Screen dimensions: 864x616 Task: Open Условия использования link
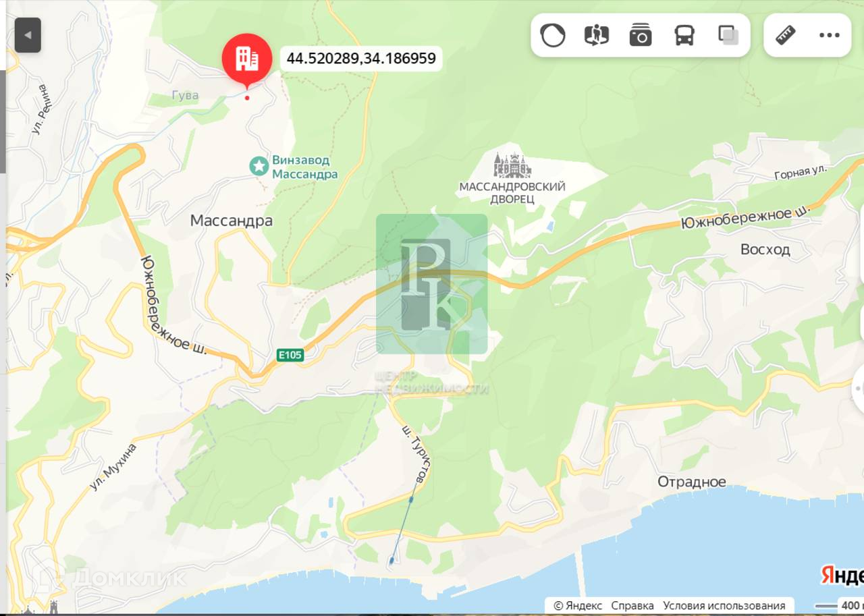[724, 605]
